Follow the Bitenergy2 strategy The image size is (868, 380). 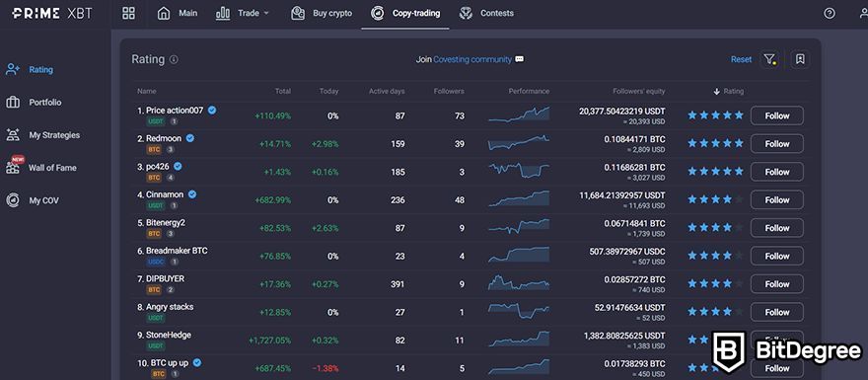click(776, 228)
